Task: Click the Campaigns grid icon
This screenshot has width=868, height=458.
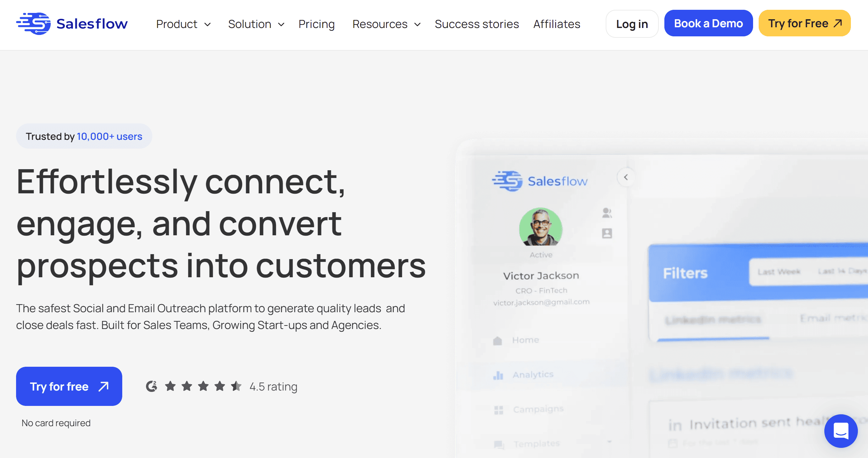Action: pos(498,410)
